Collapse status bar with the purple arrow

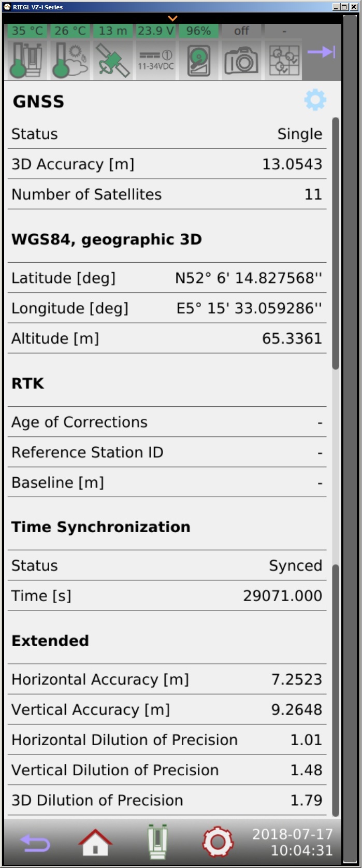click(x=322, y=52)
